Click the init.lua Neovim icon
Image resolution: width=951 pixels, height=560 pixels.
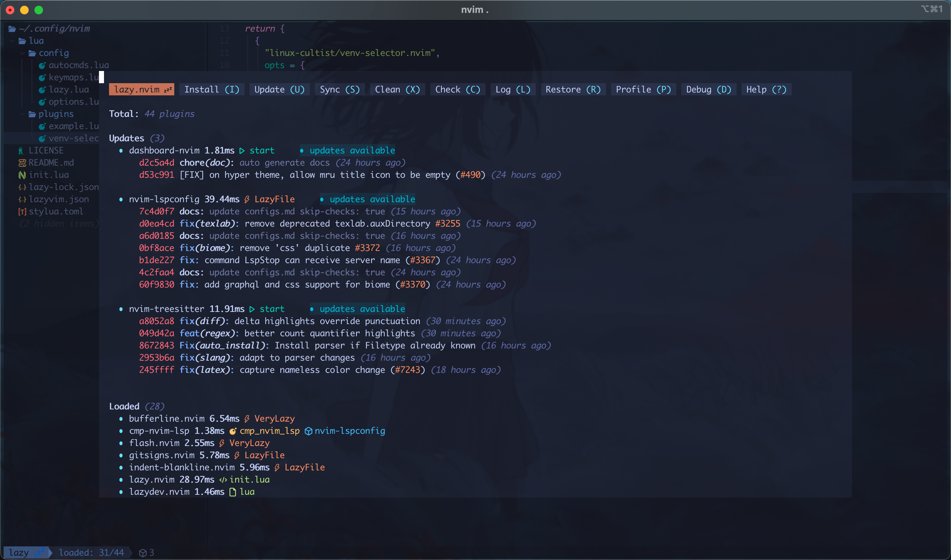(x=22, y=175)
